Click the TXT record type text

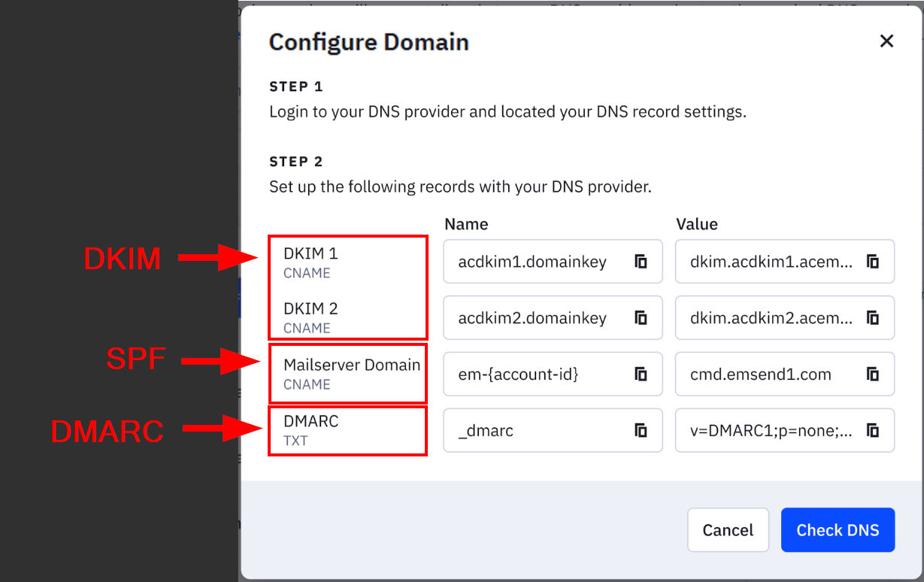295,441
